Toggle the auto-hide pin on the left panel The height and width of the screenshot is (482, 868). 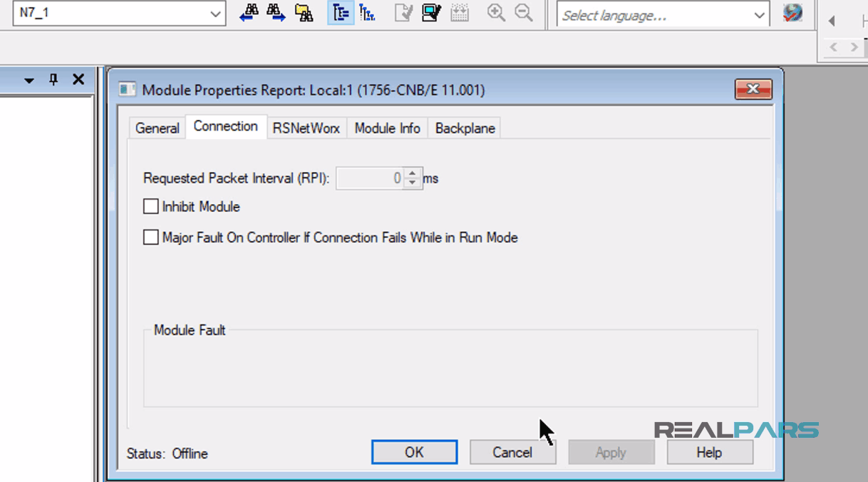(53, 79)
